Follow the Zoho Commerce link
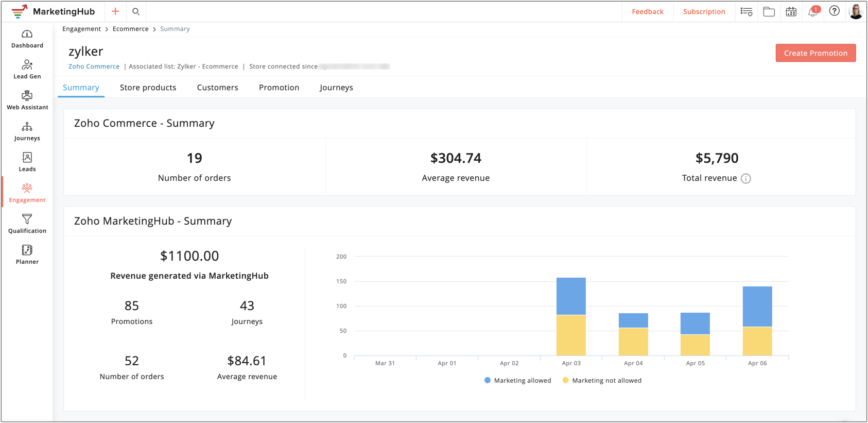Viewport: 868px width, 423px height. pos(94,66)
